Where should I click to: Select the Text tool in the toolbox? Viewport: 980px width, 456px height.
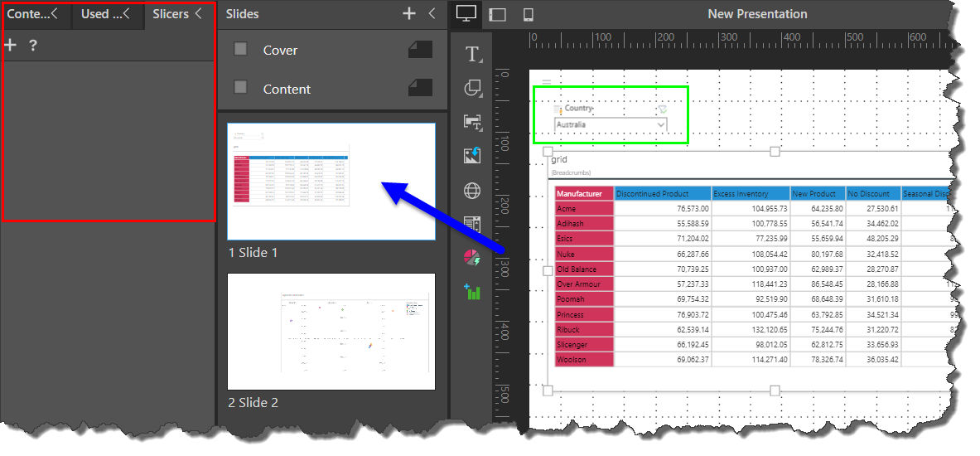pos(473,55)
